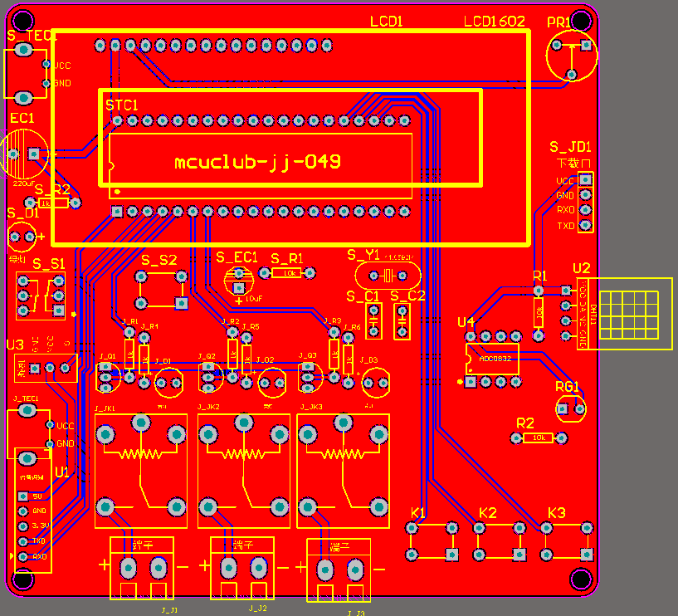Click the U4 chip designator

466,322
